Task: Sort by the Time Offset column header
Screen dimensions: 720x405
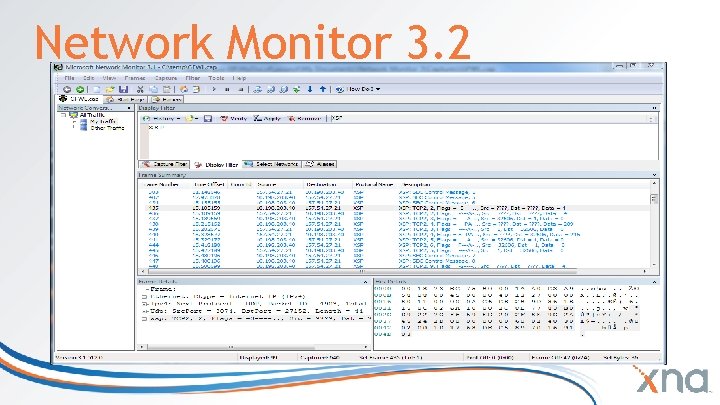Action: [x=209, y=185]
